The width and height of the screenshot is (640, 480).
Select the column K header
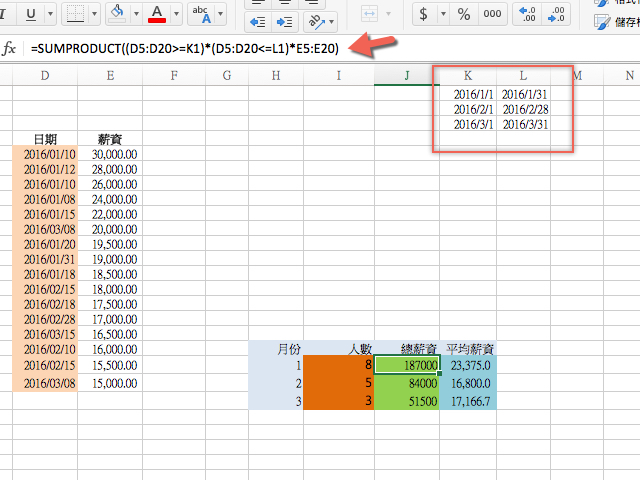point(468,75)
